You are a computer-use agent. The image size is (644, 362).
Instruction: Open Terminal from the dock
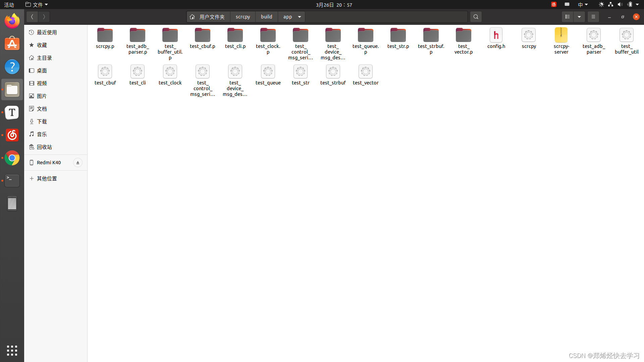(x=12, y=181)
